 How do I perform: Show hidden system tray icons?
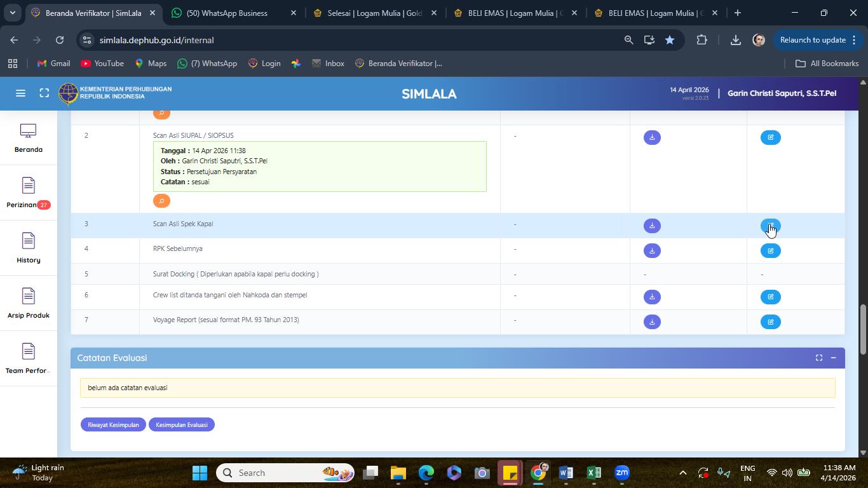point(682,473)
